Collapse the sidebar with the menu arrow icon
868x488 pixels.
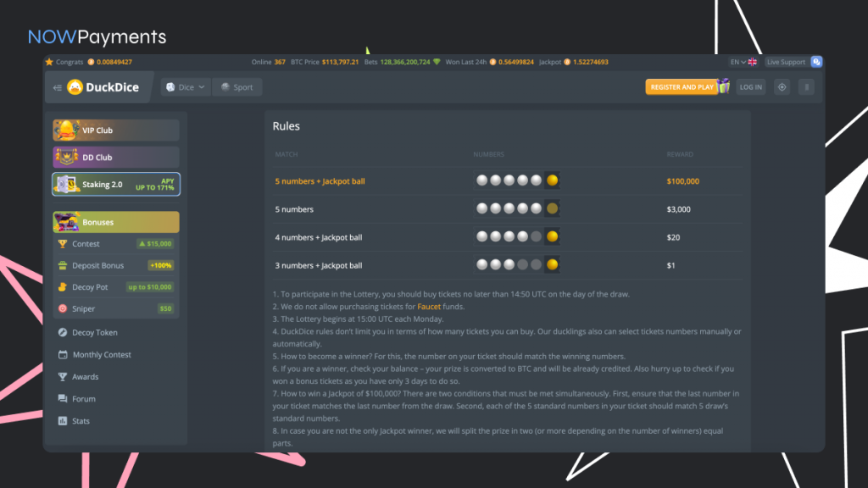point(57,87)
